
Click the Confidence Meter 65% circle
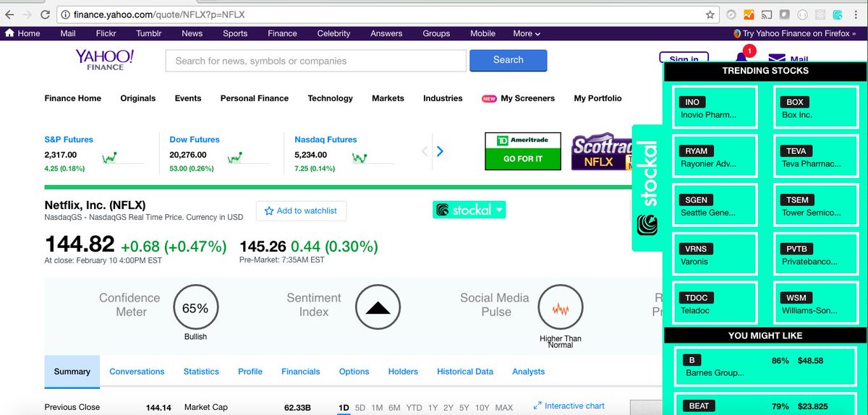[195, 308]
